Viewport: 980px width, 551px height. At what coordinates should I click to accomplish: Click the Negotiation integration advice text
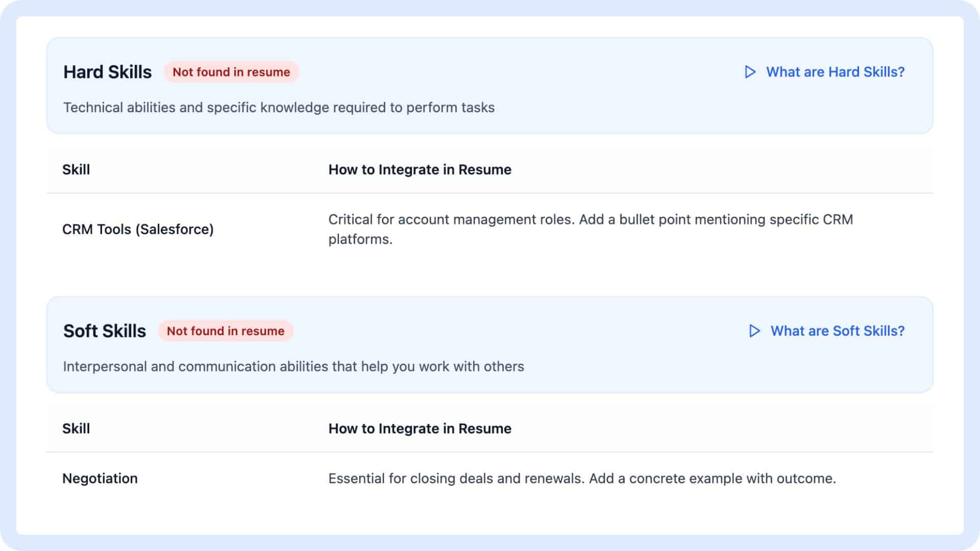[582, 478]
